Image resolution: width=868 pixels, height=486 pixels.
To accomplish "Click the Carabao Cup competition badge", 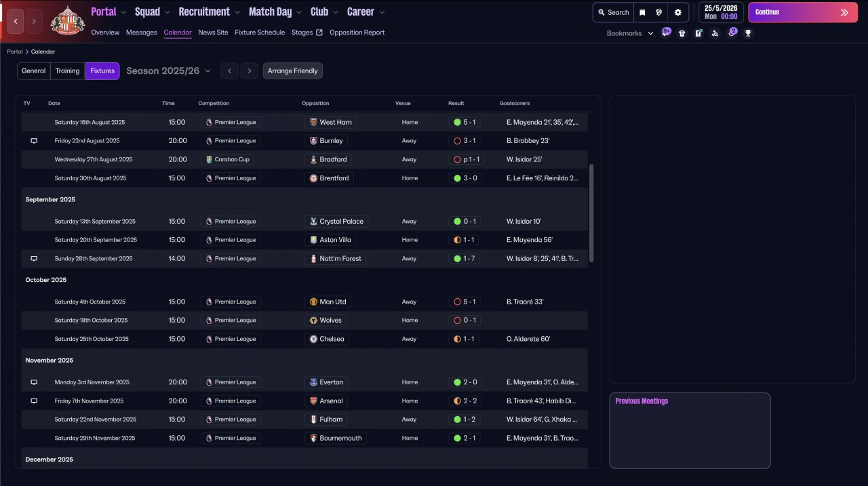I will (x=226, y=159).
